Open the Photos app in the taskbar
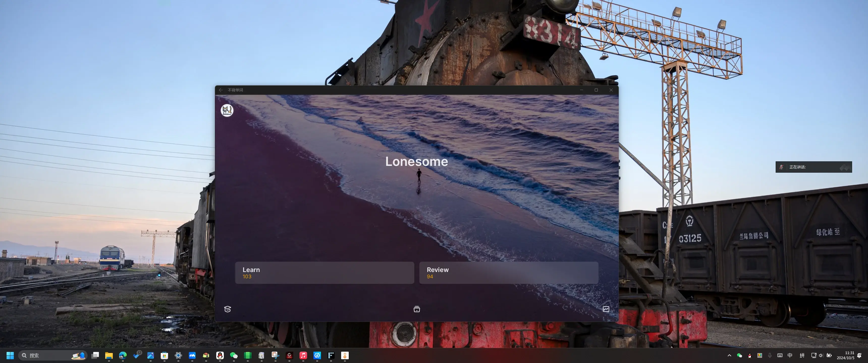The height and width of the screenshot is (363, 868). [x=151, y=355]
